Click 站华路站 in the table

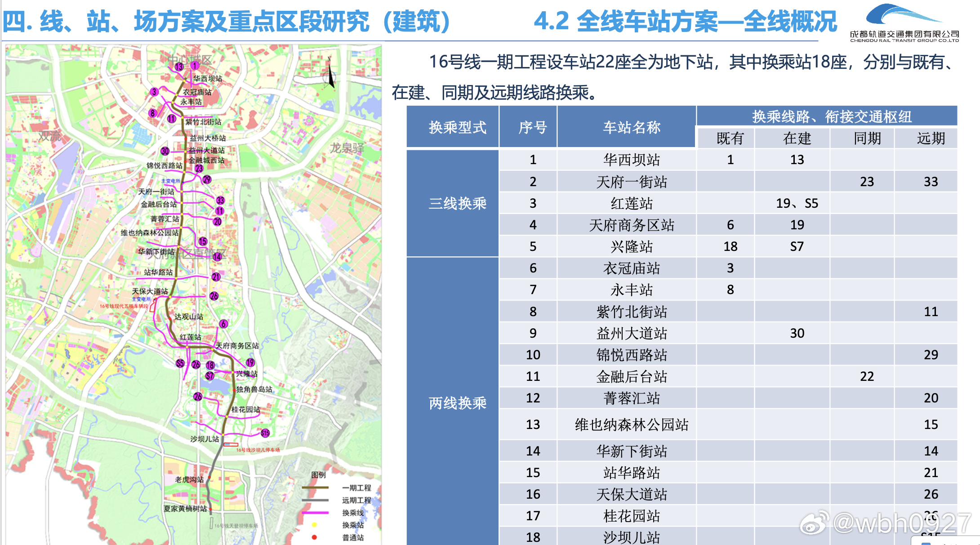[x=632, y=473]
